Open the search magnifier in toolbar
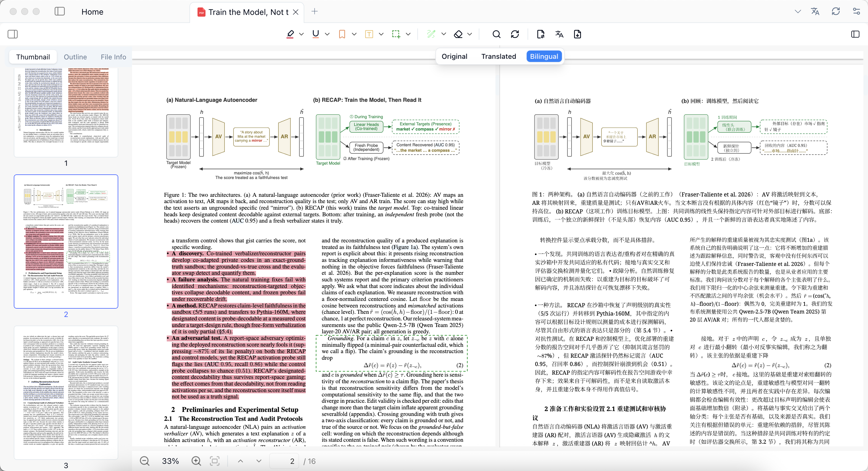The image size is (868, 471). click(x=496, y=34)
